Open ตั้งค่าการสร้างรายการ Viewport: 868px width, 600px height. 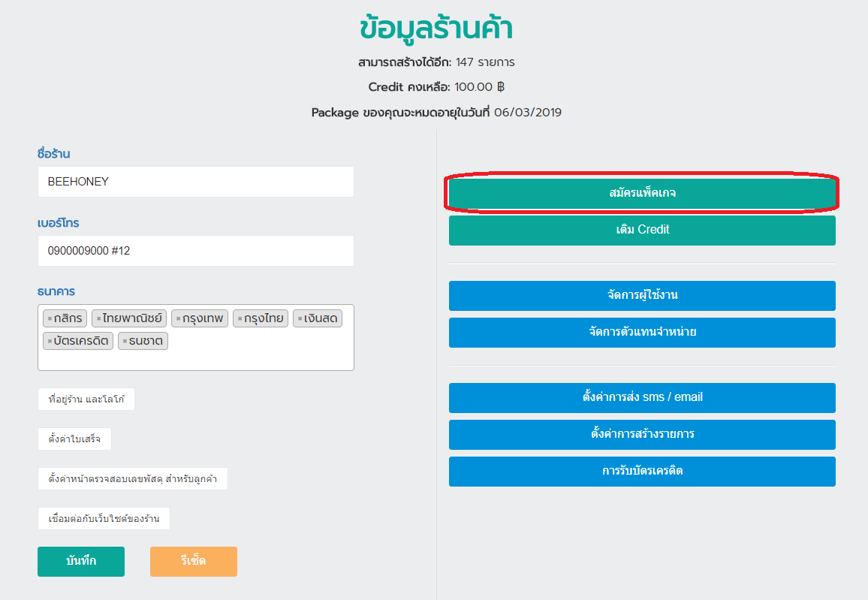642,435
